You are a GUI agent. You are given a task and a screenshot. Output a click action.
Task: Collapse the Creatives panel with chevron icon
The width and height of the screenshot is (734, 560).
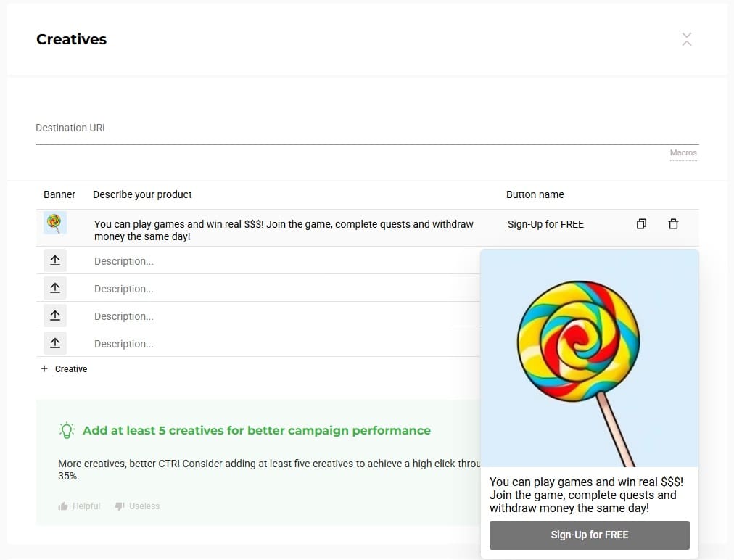coord(686,39)
